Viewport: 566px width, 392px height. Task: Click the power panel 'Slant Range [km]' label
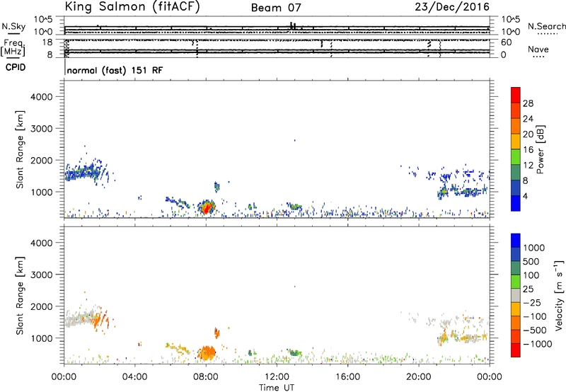[x=20, y=149]
